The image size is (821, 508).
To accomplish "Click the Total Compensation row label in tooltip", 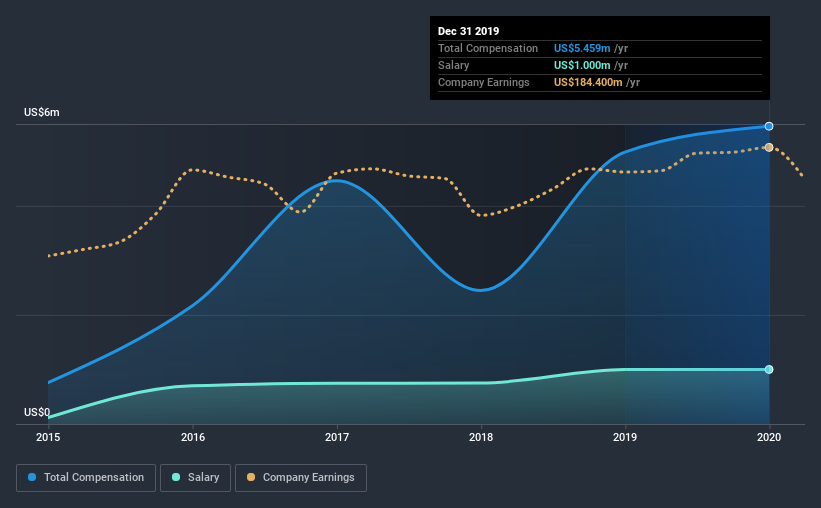I will click(x=488, y=48).
